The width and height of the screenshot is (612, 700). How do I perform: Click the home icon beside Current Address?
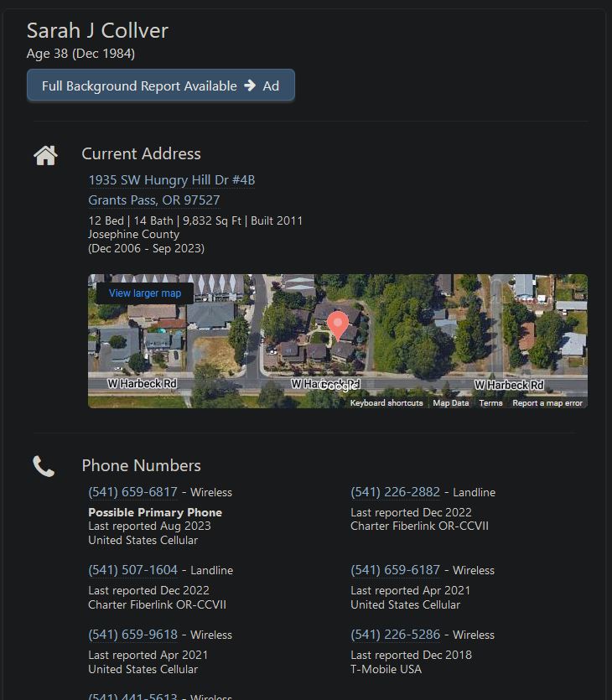coord(45,155)
